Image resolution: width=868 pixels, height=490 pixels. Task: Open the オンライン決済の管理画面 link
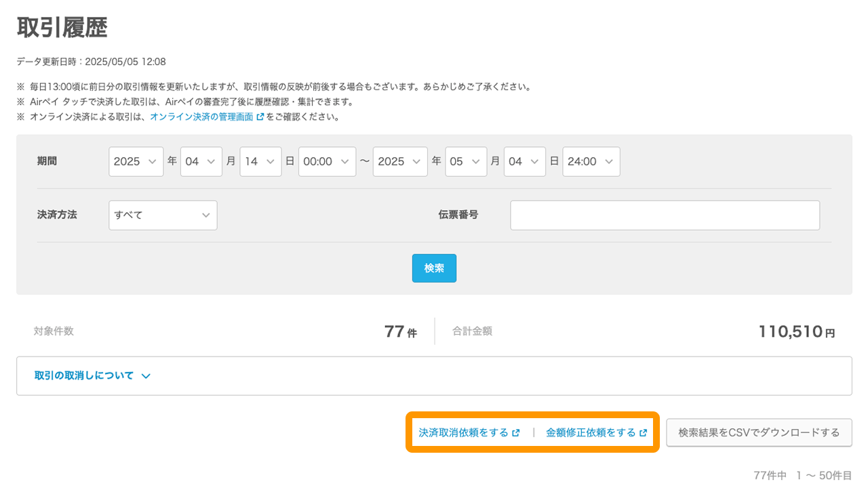point(201,117)
